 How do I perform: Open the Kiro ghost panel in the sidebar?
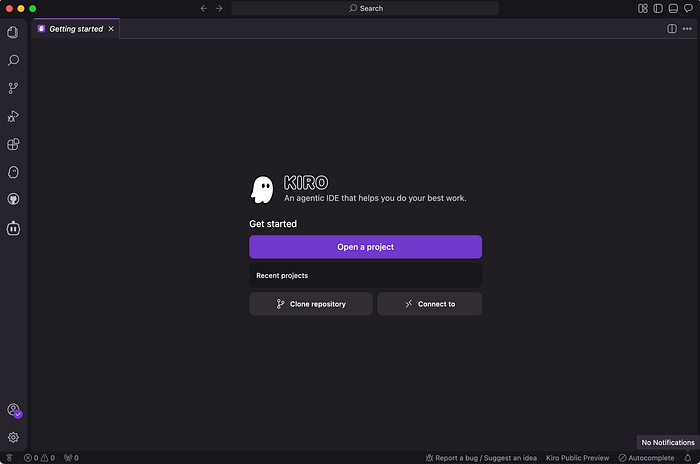click(13, 172)
